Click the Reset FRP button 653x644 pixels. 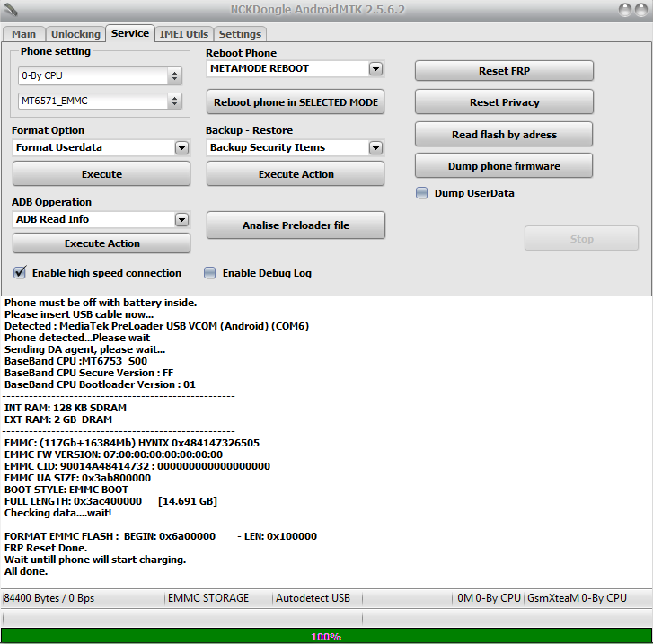(x=504, y=71)
